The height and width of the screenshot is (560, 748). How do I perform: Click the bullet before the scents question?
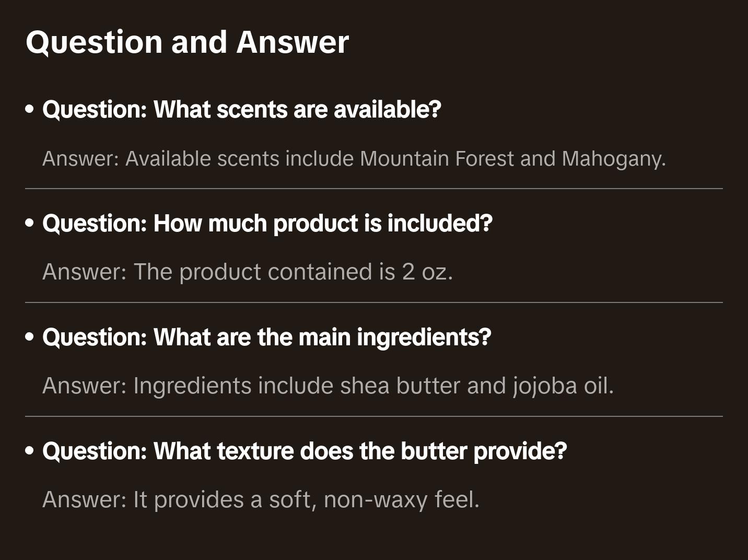(30, 110)
